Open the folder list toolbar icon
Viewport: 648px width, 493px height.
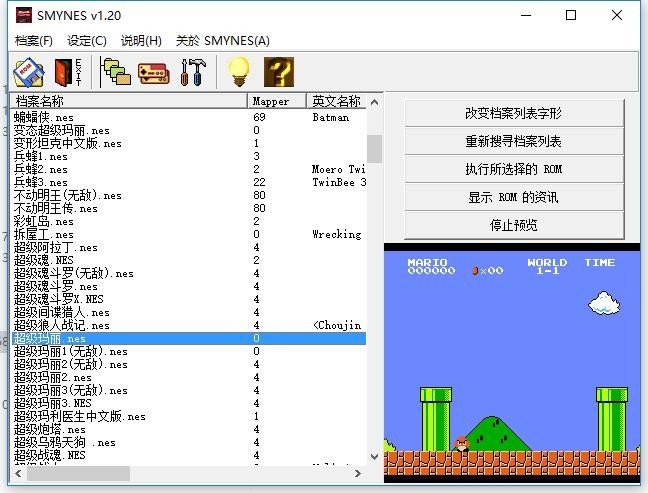pyautogui.click(x=115, y=72)
